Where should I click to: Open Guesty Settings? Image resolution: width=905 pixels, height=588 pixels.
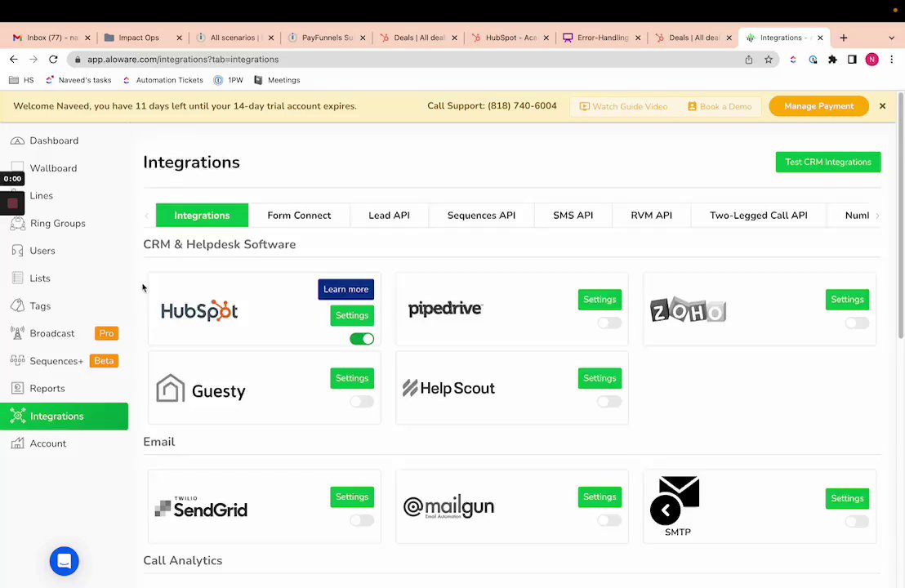[352, 379]
